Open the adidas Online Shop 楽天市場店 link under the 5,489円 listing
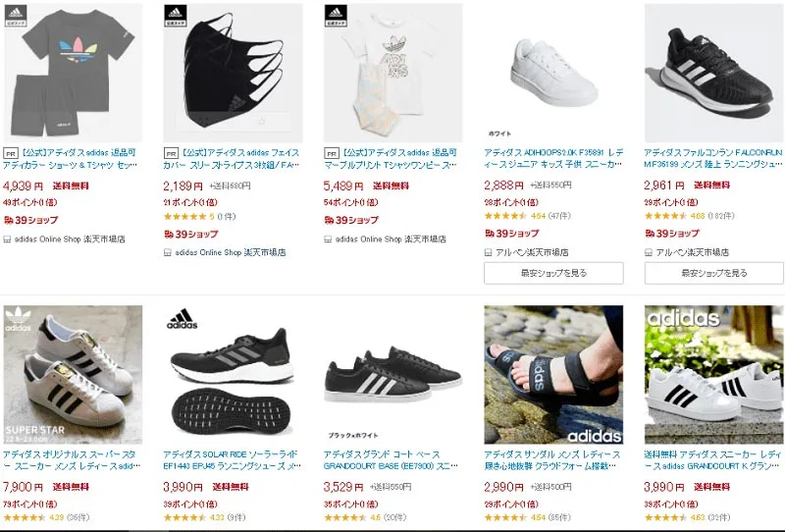Image resolution: width=785 pixels, height=532 pixels. pos(391,239)
